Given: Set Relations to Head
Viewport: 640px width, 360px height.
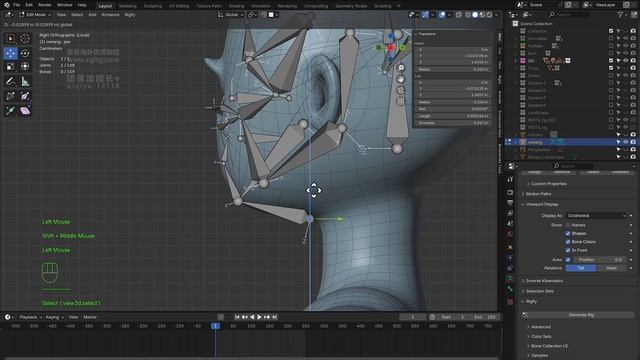Looking at the screenshot, I should click(x=611, y=268).
